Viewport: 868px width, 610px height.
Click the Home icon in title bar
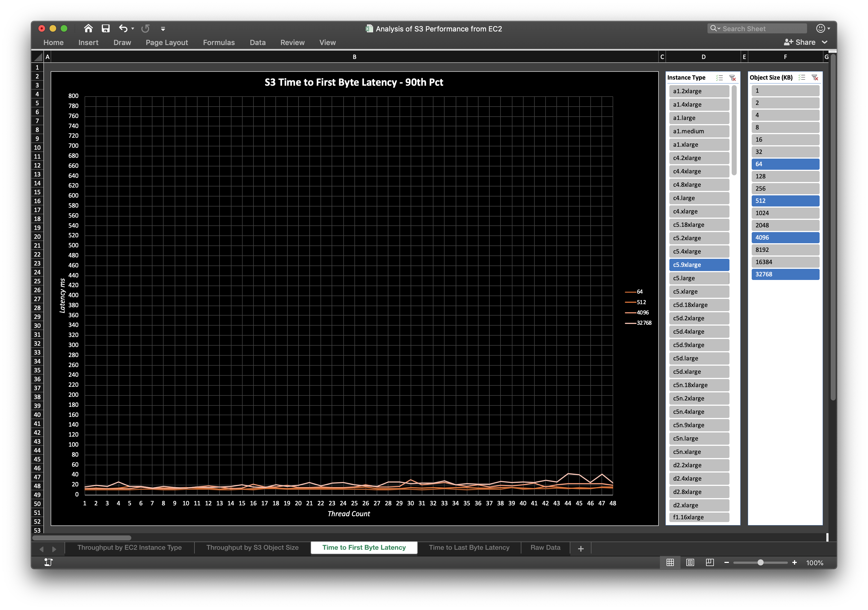point(88,28)
